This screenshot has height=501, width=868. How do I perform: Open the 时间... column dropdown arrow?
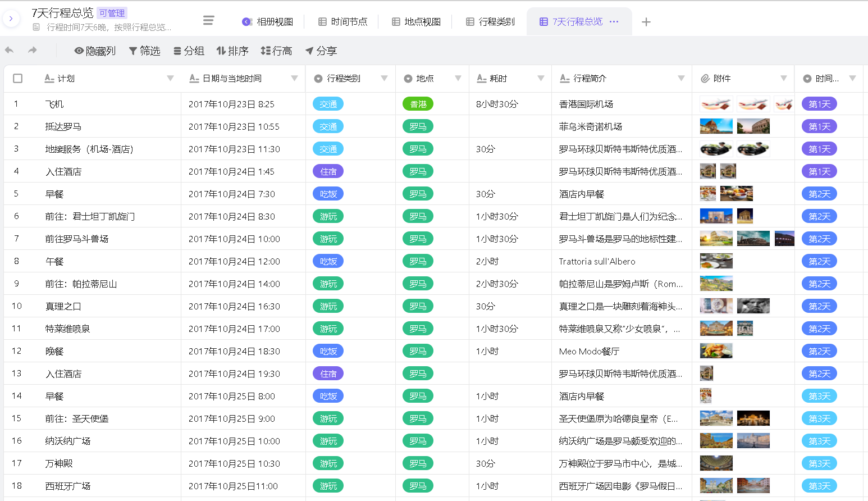852,79
